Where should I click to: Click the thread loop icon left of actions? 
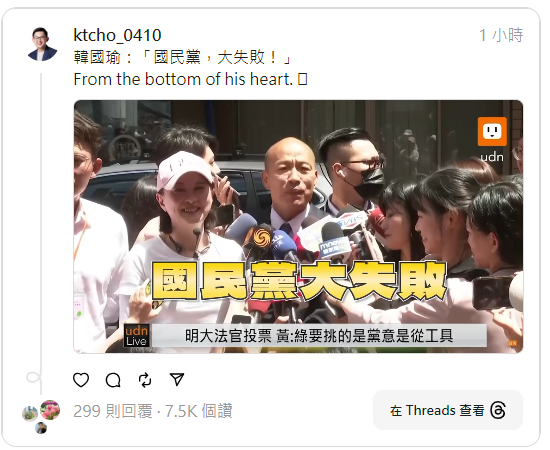34,378
